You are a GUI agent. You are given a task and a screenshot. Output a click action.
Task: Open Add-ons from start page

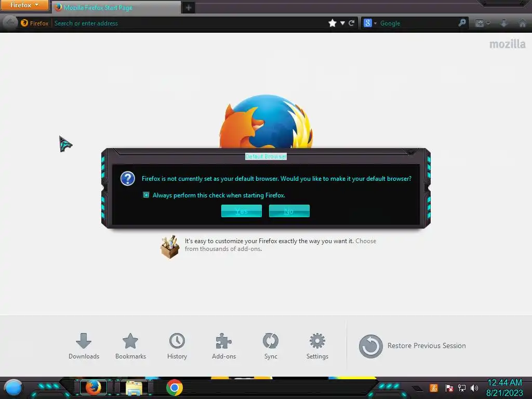coord(224,346)
